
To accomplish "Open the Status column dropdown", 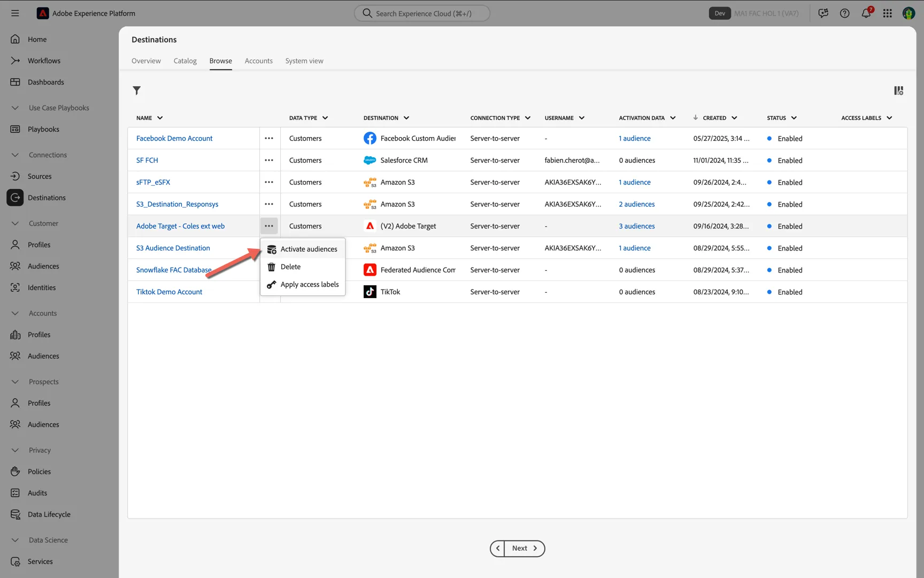I will tap(794, 118).
